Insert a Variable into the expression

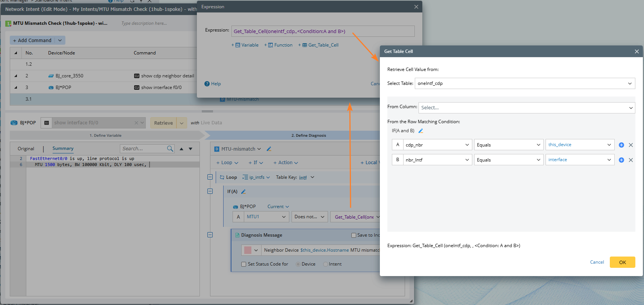[245, 45]
